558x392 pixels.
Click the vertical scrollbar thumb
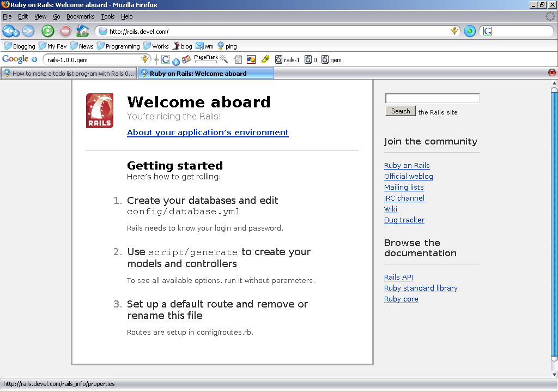pyautogui.click(x=554, y=224)
